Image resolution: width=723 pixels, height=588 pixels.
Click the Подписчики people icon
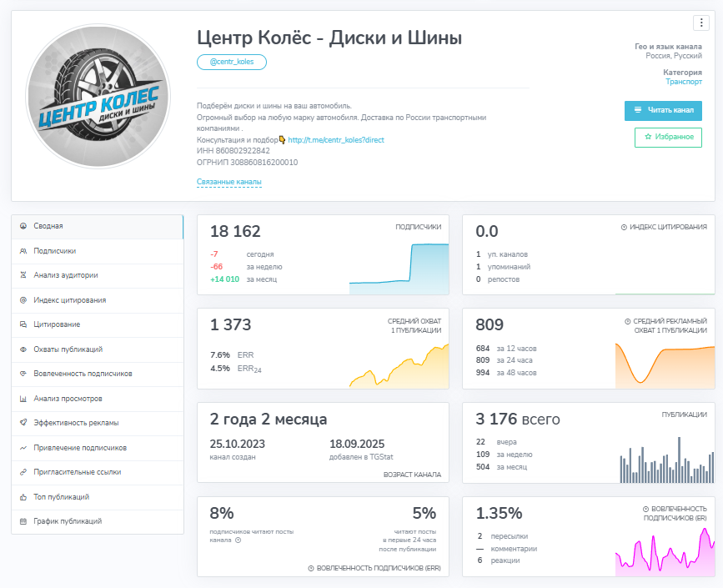(23, 251)
